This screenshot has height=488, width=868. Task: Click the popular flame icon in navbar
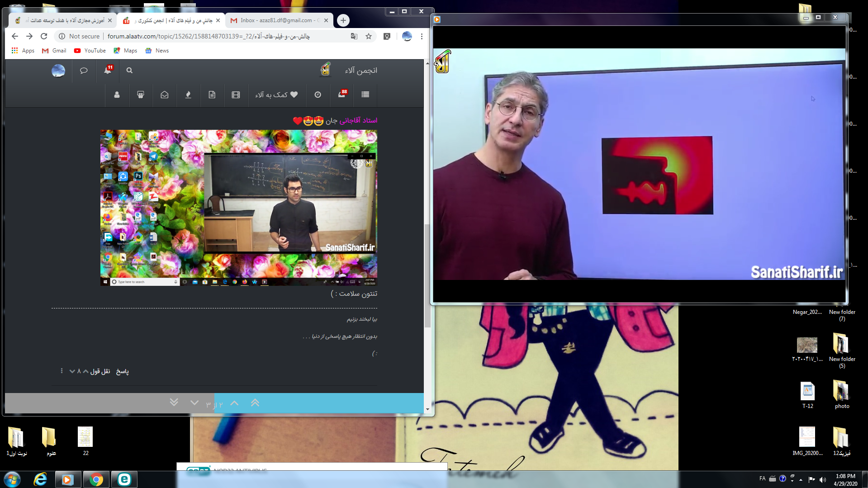[188, 95]
